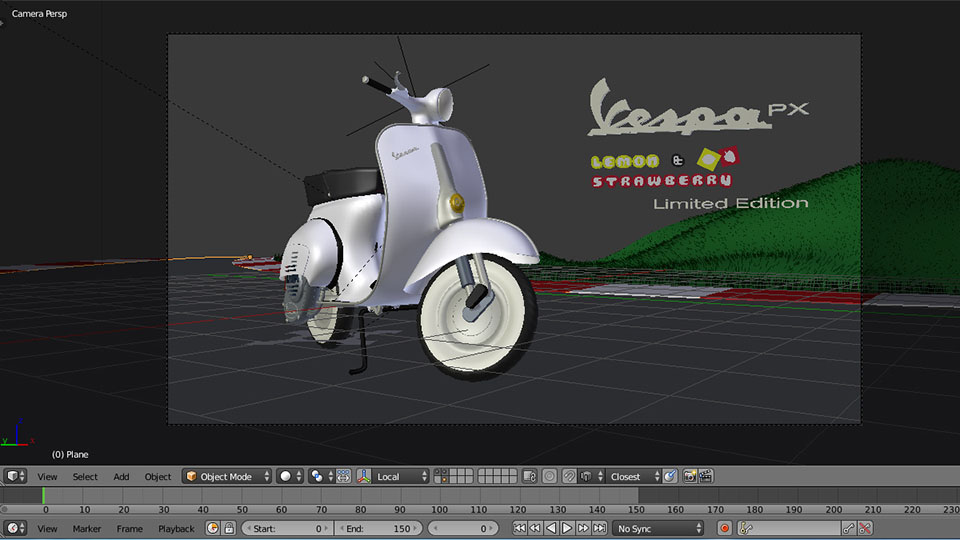Click the green current frame marker

coord(43,495)
